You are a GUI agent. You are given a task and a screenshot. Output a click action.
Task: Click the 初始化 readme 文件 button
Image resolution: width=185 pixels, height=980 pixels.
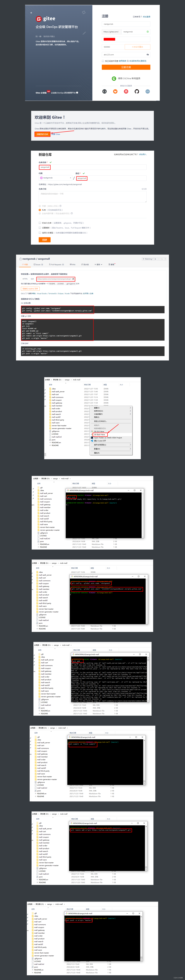pos(30,289)
